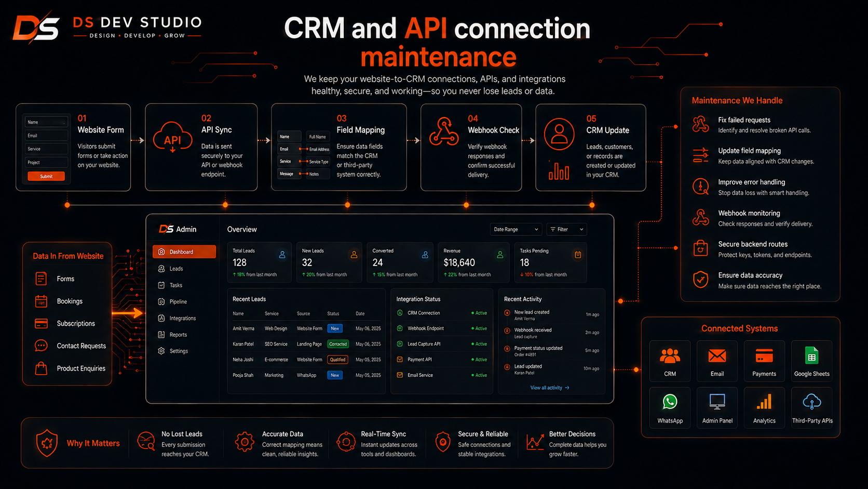Screen dimensions: 868x489
Task: Open the Date Range dropdown
Action: point(516,229)
